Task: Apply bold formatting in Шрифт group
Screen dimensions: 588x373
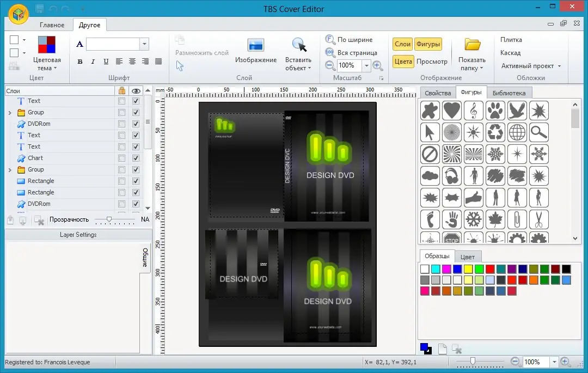Action: (x=80, y=62)
